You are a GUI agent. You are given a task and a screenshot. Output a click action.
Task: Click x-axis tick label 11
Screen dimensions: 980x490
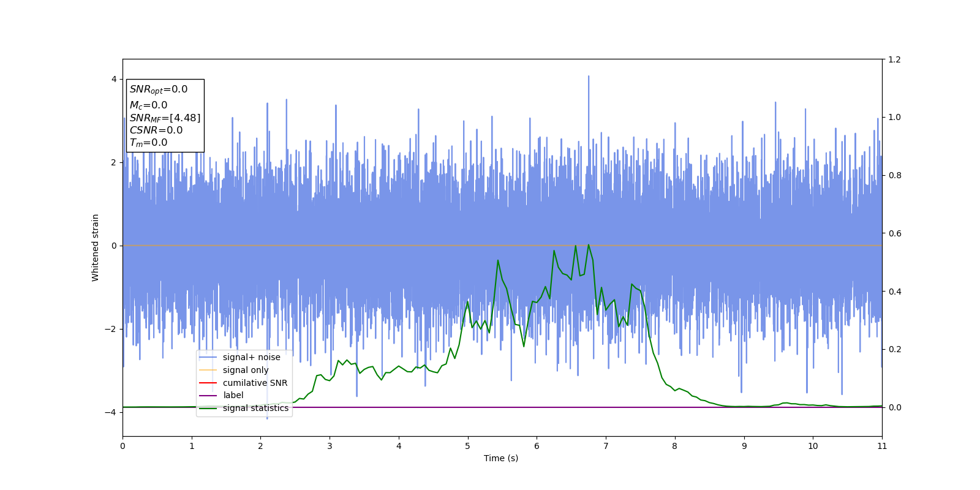(882, 446)
